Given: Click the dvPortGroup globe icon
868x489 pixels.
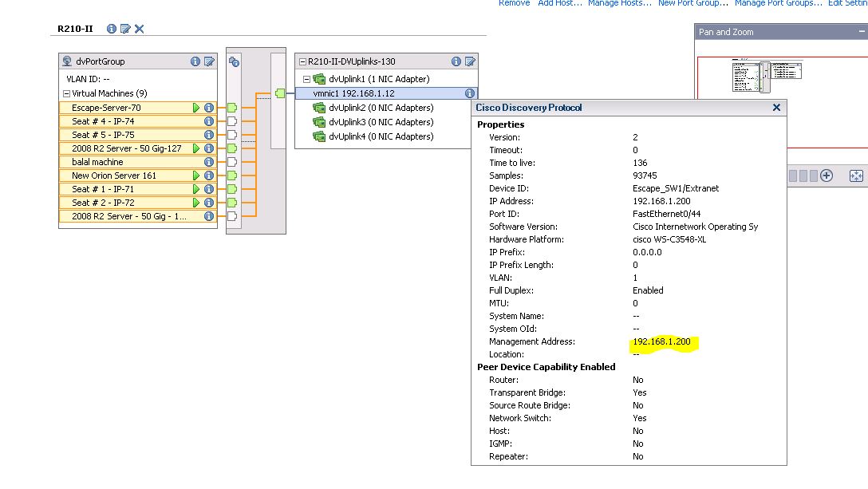Looking at the screenshot, I should 67,61.
